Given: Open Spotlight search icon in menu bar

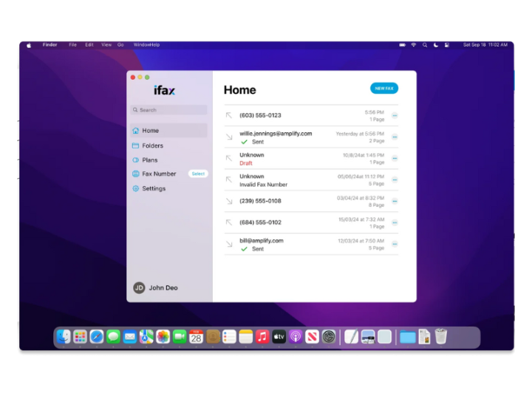Looking at the screenshot, I should 425,45.
